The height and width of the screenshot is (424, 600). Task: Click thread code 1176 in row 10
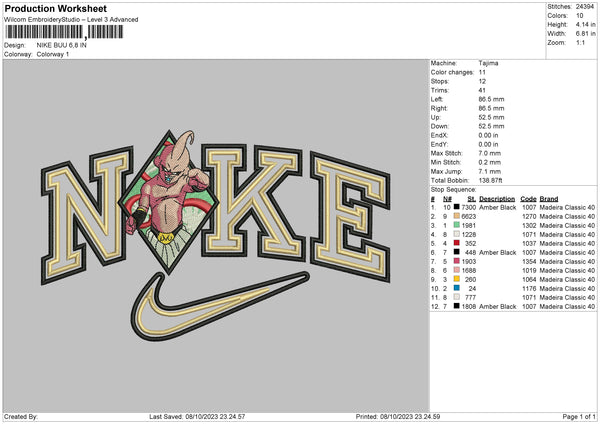click(529, 288)
